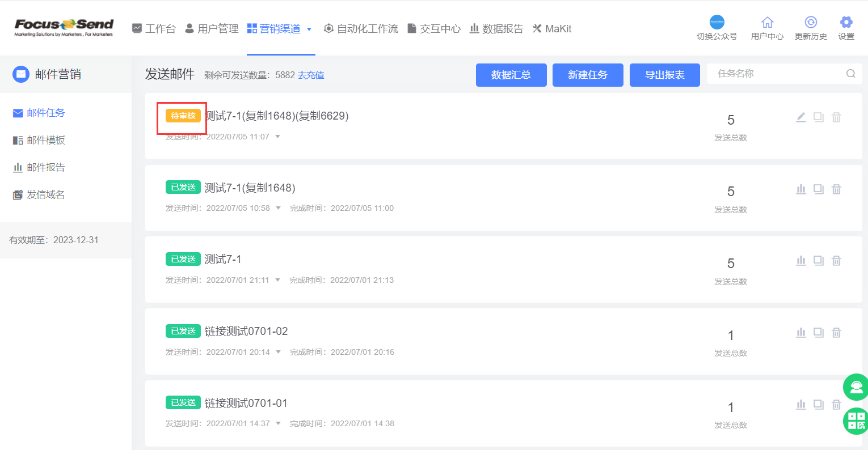Click the search magnifier icon

pos(850,74)
